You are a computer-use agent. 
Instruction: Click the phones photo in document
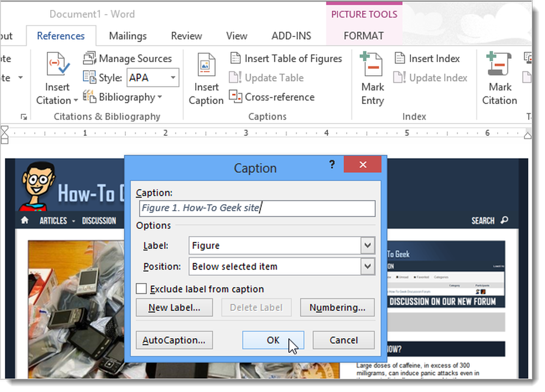[x=76, y=309]
